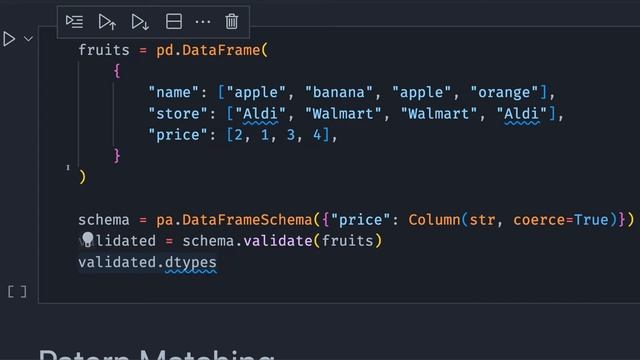
Task: Select the price list [2, 1, 3, 4]
Action: pos(278,135)
